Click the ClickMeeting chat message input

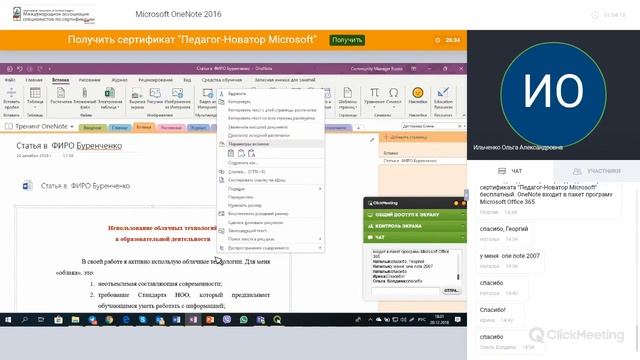(405, 291)
